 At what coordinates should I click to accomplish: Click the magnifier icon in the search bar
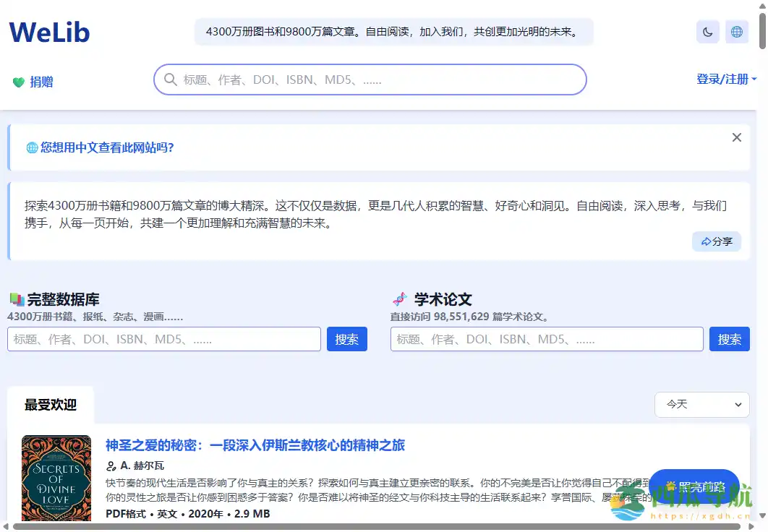pos(170,80)
